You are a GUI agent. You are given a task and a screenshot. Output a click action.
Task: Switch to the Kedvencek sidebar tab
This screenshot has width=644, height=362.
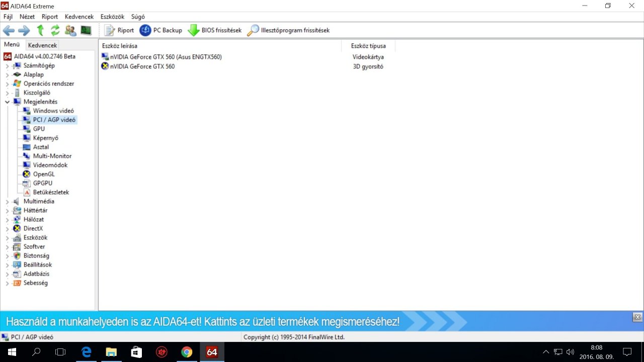point(42,45)
